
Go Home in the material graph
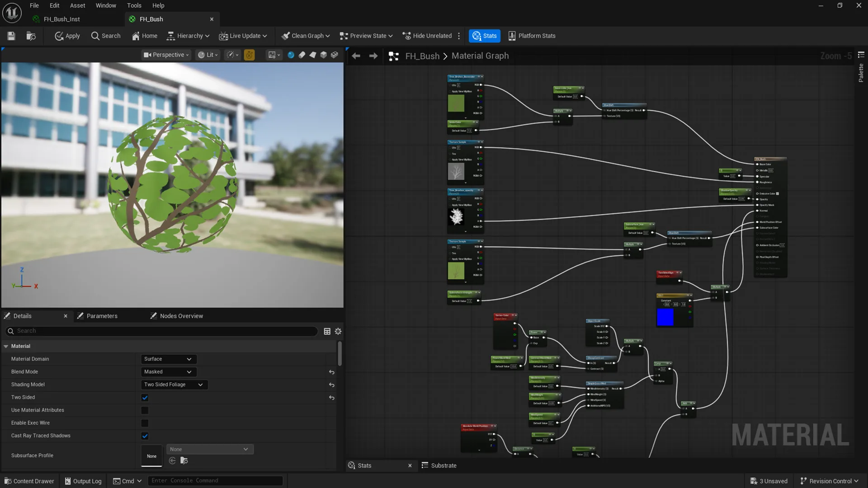145,36
